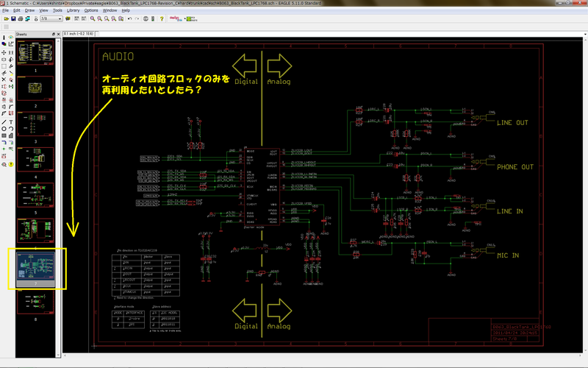Screen dimensions: 588x368
Task: Select sheet 5 thumbnail
Action: (x=35, y=195)
